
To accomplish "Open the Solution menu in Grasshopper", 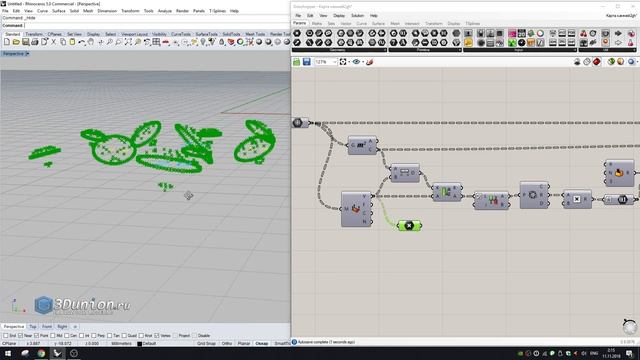I will (x=357, y=16).
